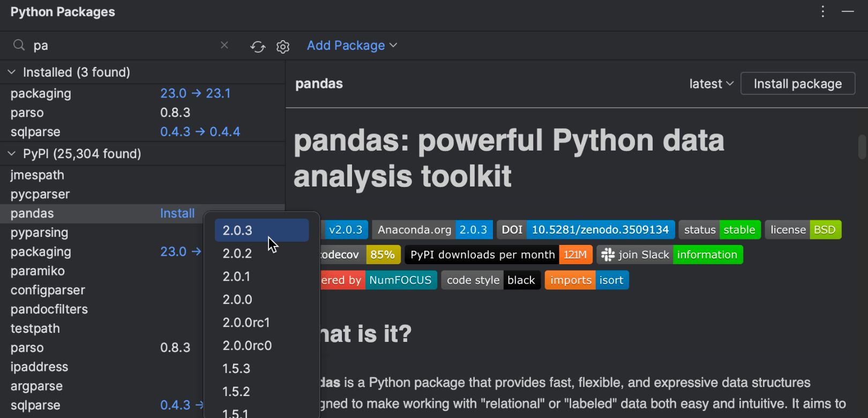
Task: Click the documentation pane scrollbar
Action: click(x=862, y=146)
